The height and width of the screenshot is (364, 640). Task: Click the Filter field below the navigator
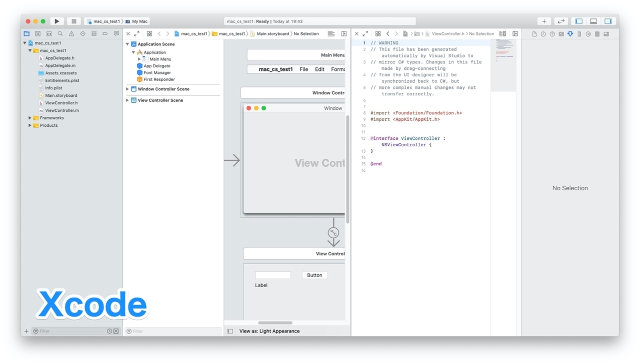(70, 331)
